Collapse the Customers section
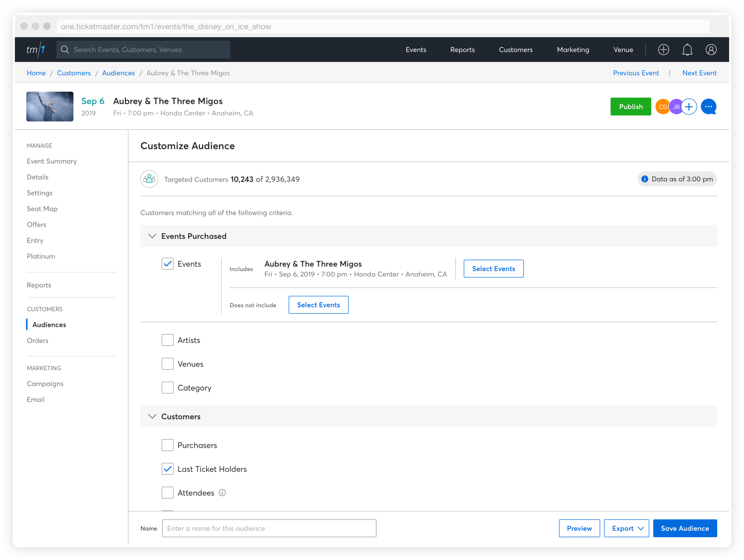Viewport: 744px width, 560px height. click(x=152, y=416)
